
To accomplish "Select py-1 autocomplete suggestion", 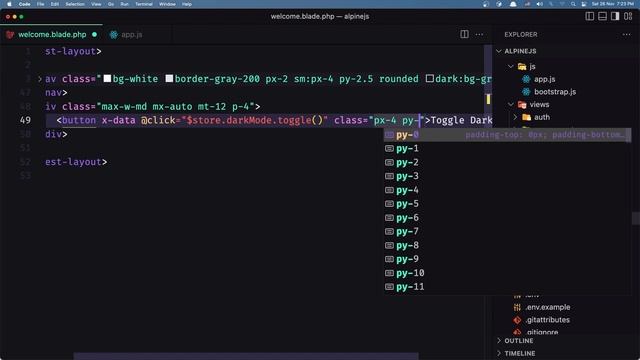I will click(507, 149).
